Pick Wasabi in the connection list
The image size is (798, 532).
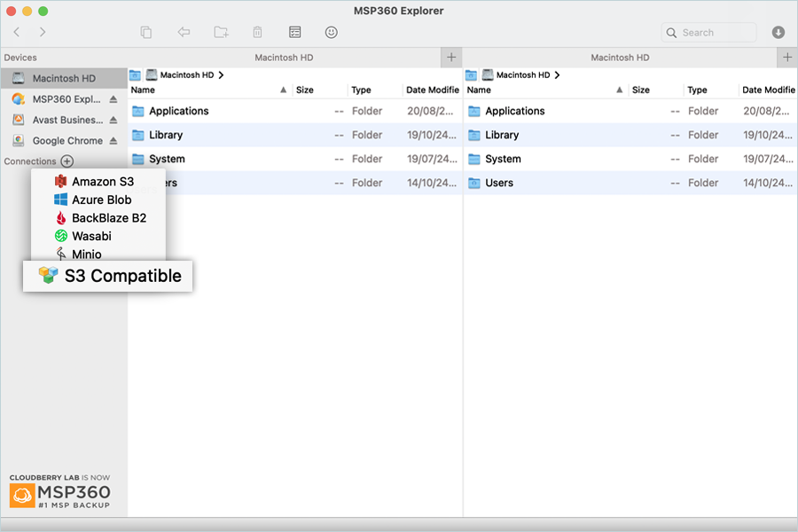[x=91, y=237]
